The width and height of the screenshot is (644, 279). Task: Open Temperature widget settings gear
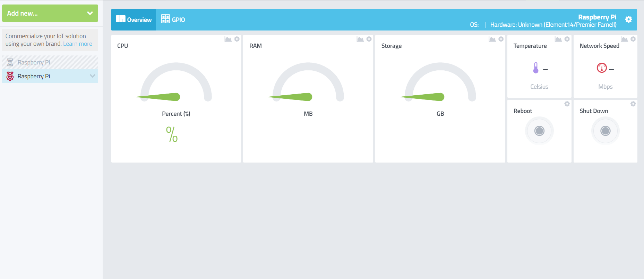point(567,39)
